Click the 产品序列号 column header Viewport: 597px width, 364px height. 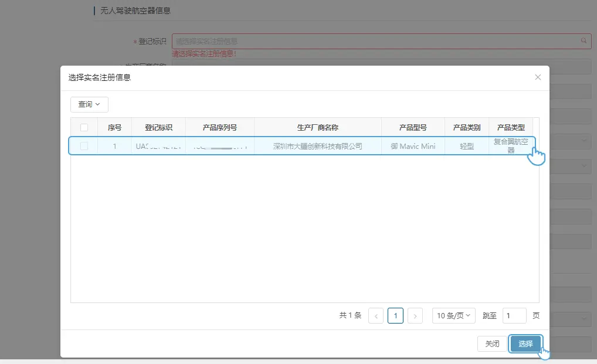tap(219, 127)
